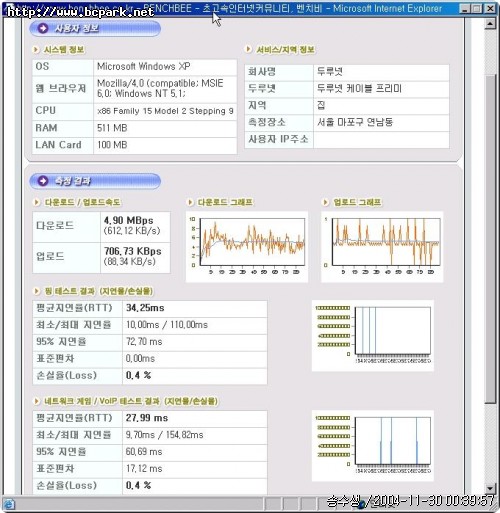500x513 pixels.
Task: Select the '10.00ms / 110.00ms' min/max value
Action: coord(167,325)
